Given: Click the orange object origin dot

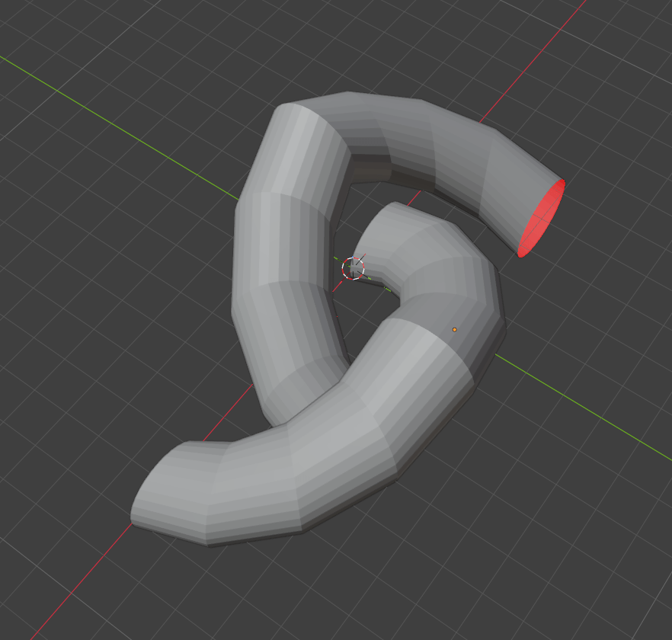Looking at the screenshot, I should [x=455, y=330].
